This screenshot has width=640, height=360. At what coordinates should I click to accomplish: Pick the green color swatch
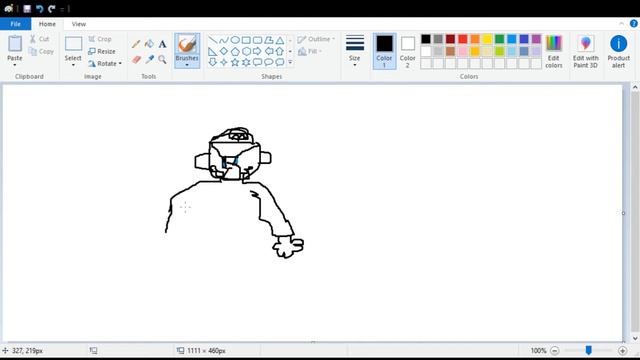499,39
